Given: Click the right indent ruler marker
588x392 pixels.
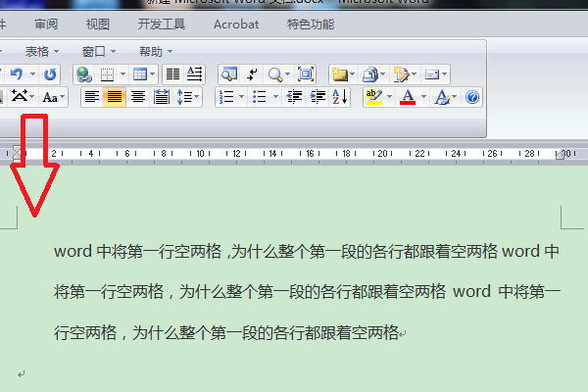Looking at the screenshot, I should [x=560, y=155].
